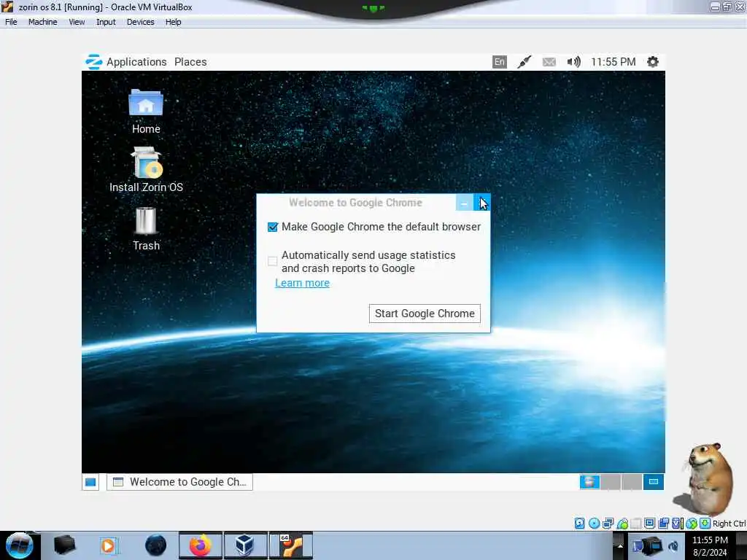This screenshot has height=560, width=747.
Task: Click the Windows tray volume icon
Action: 673,545
